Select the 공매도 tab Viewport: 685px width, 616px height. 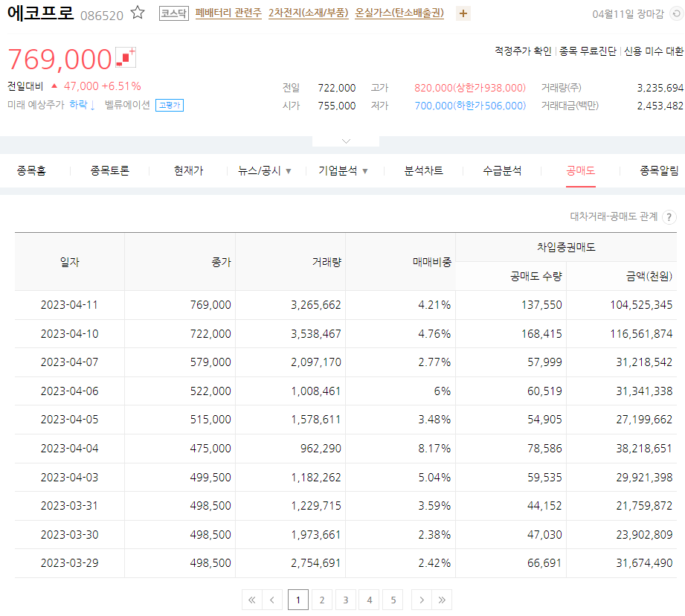581,171
